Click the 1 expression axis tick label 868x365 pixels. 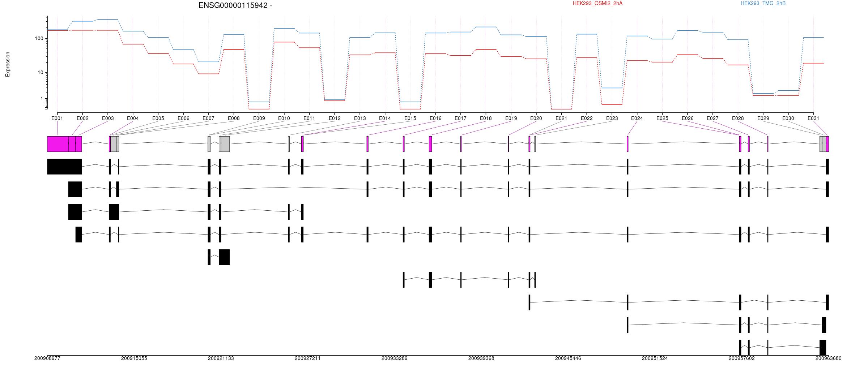pyautogui.click(x=42, y=98)
